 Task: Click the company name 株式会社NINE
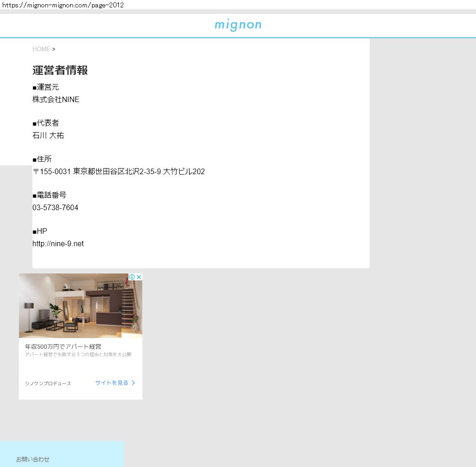pos(56,99)
